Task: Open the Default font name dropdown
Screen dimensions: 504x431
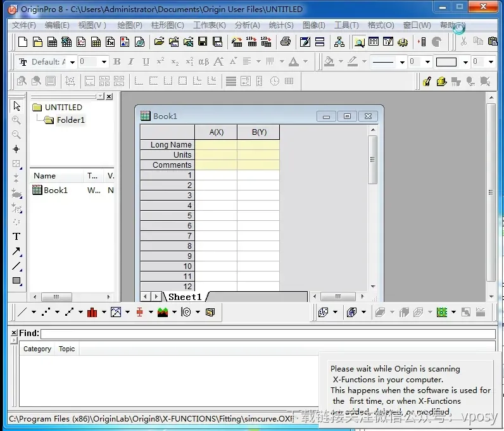Action: [x=73, y=62]
